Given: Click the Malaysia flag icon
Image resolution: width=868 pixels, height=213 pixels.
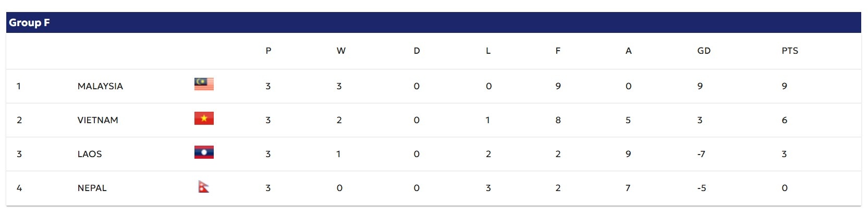Looking at the screenshot, I should click(x=204, y=84).
